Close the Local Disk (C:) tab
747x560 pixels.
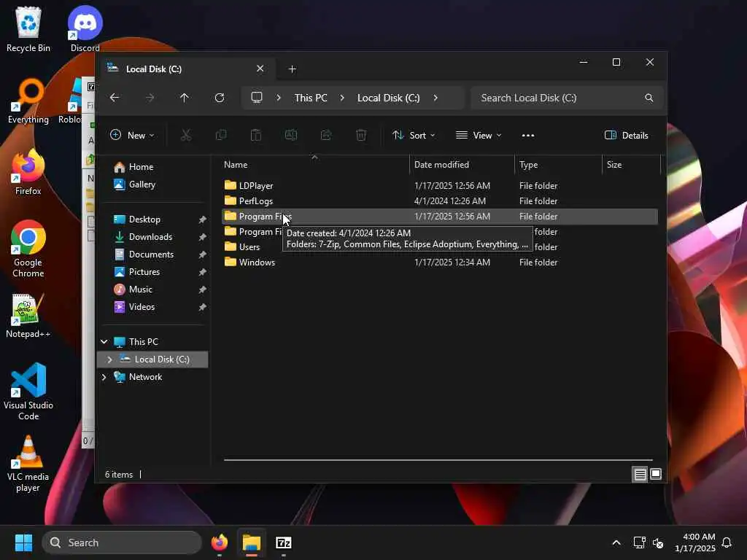pyautogui.click(x=260, y=69)
